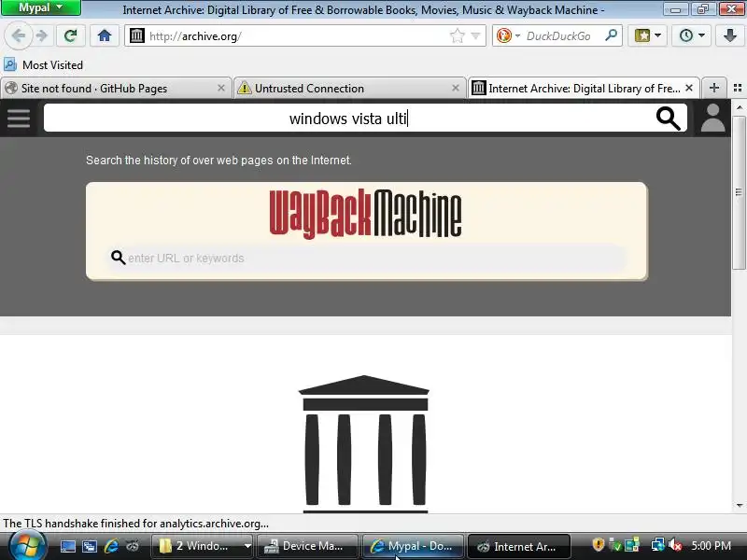
Task: Click the muted volume tray icon
Action: pyautogui.click(x=675, y=545)
